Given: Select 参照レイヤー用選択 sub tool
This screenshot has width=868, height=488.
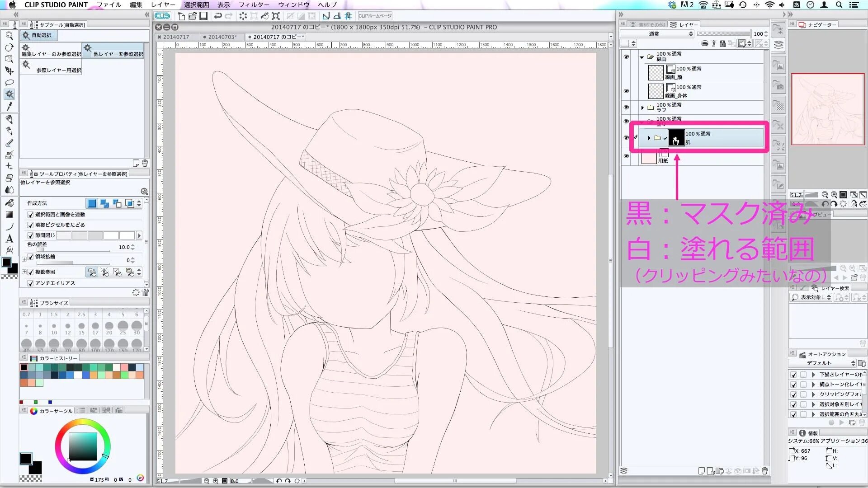Looking at the screenshot, I should 51,67.
